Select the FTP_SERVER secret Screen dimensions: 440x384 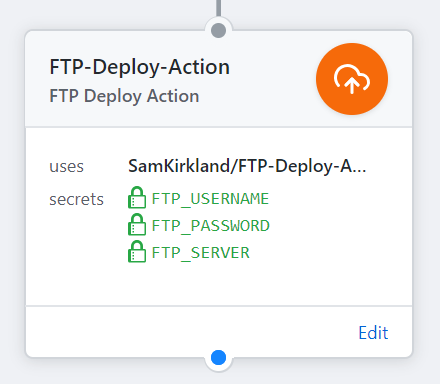click(200, 253)
